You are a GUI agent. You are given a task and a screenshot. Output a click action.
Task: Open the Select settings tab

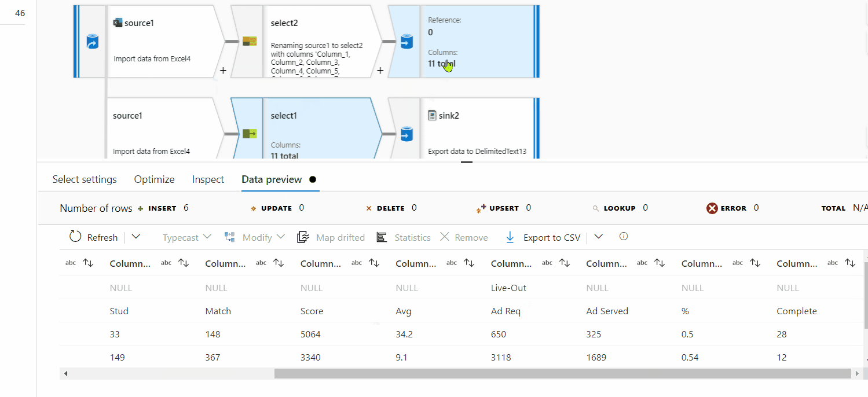84,179
